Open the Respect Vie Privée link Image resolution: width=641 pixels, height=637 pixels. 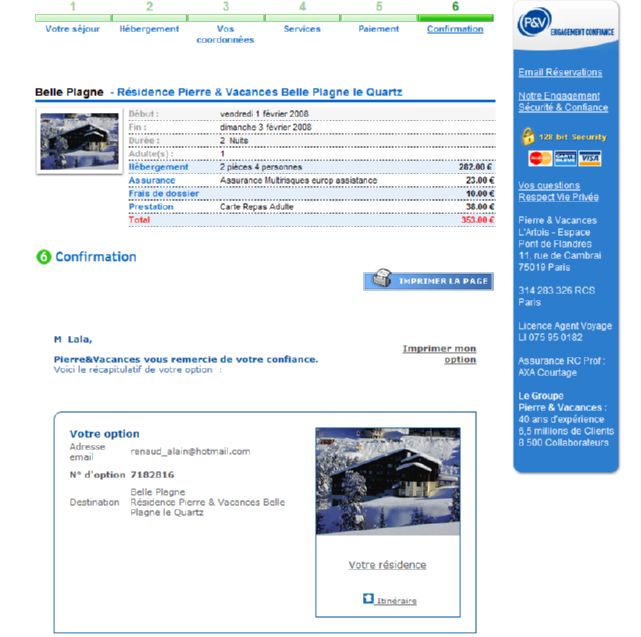click(558, 197)
